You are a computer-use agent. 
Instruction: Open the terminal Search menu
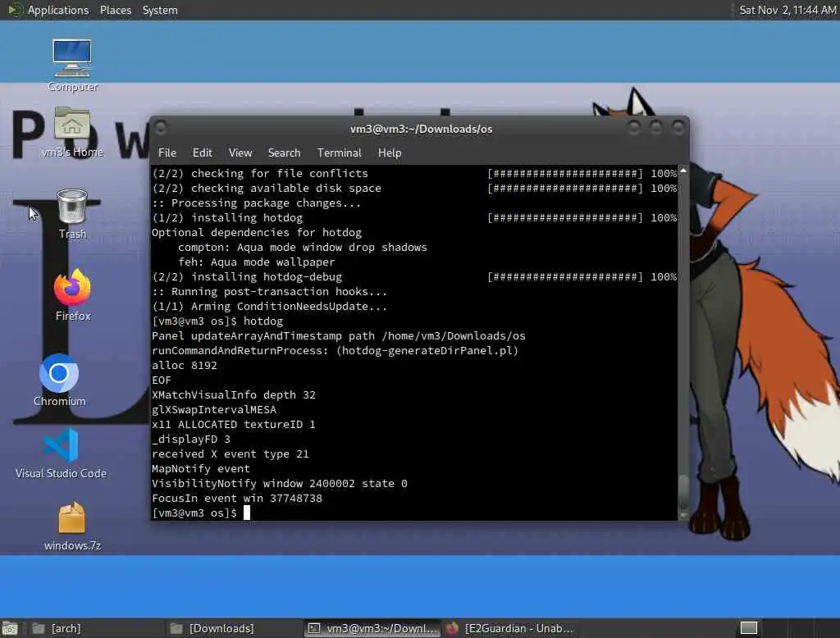pos(284,153)
